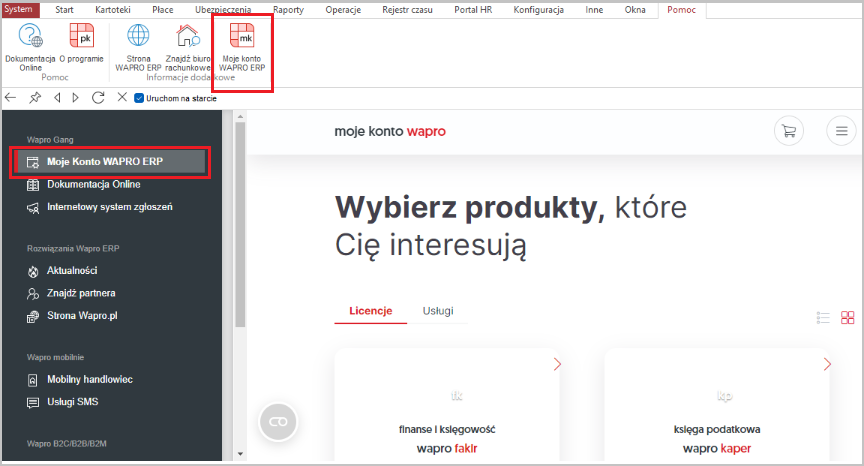Switch to list view layout
This screenshot has width=864, height=466.
tap(823, 317)
